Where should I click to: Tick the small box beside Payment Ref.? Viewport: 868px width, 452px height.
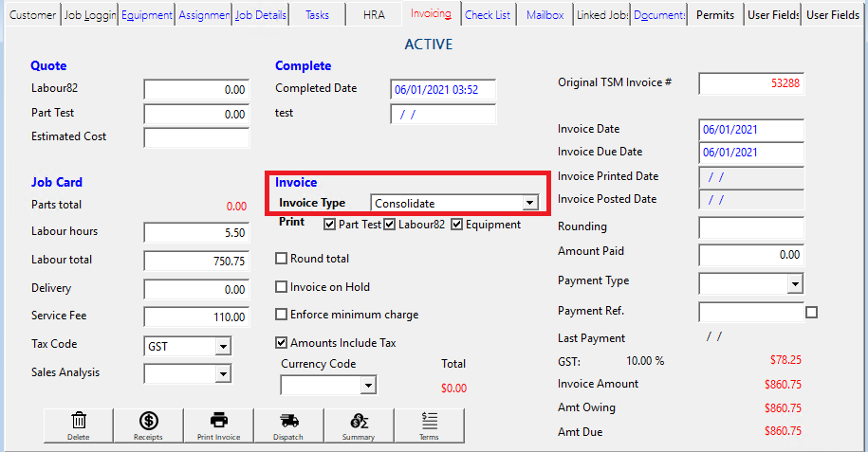coord(811,312)
